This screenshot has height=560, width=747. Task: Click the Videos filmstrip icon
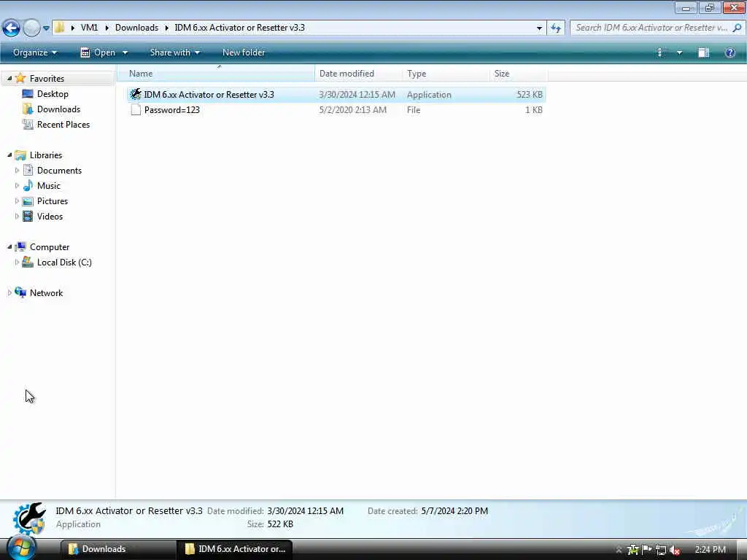coord(28,216)
